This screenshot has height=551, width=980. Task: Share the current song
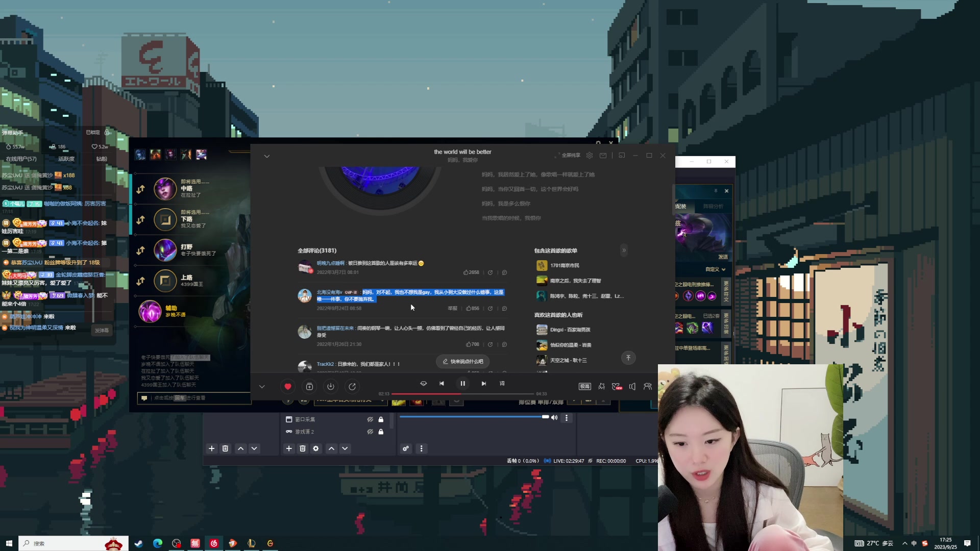[352, 387]
